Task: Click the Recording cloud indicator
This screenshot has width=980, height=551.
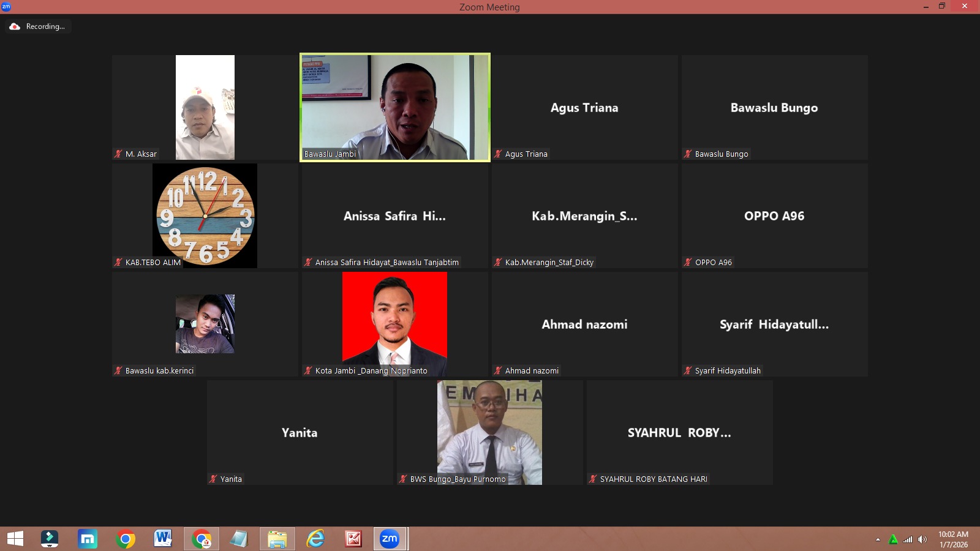Action: pos(15,26)
